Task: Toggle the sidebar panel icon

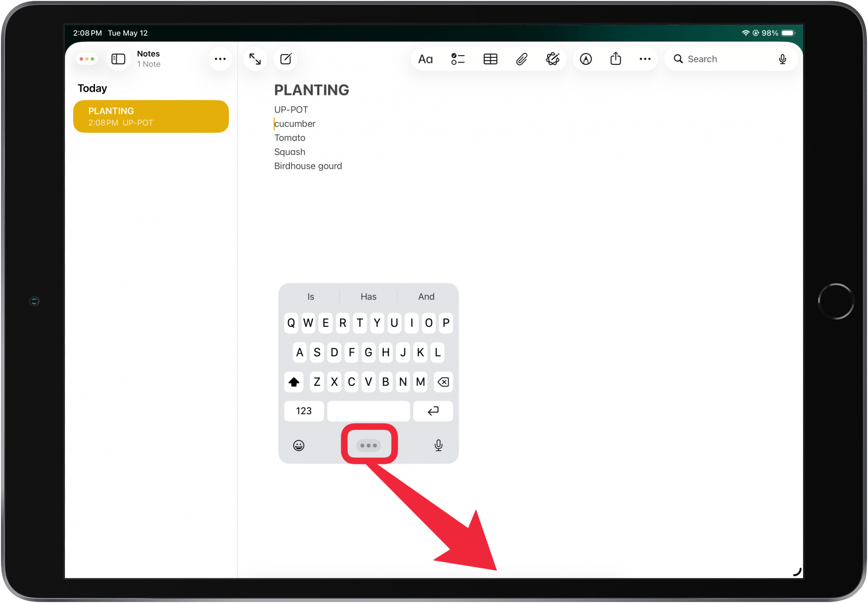Action: tap(118, 59)
